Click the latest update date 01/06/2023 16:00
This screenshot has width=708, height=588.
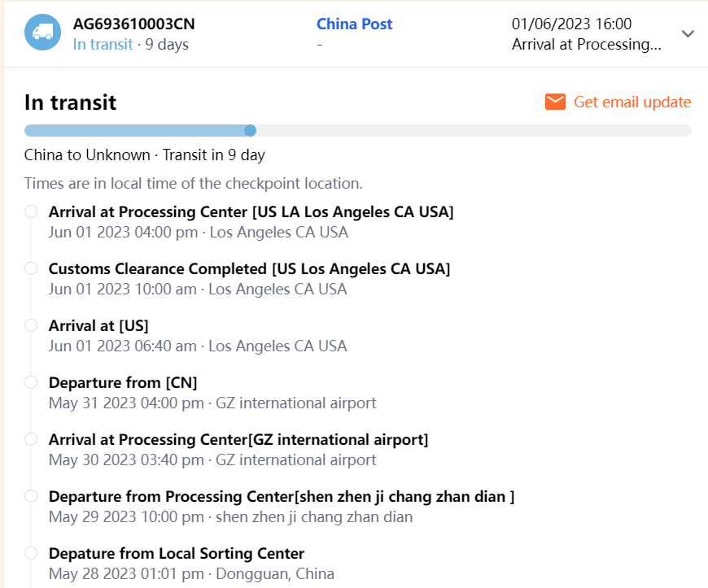(x=571, y=24)
